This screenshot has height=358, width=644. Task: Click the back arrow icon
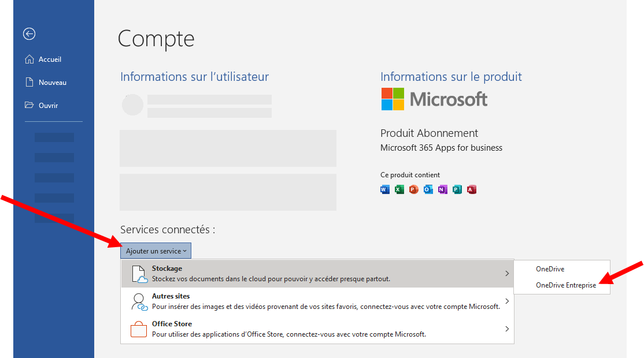coord(29,33)
